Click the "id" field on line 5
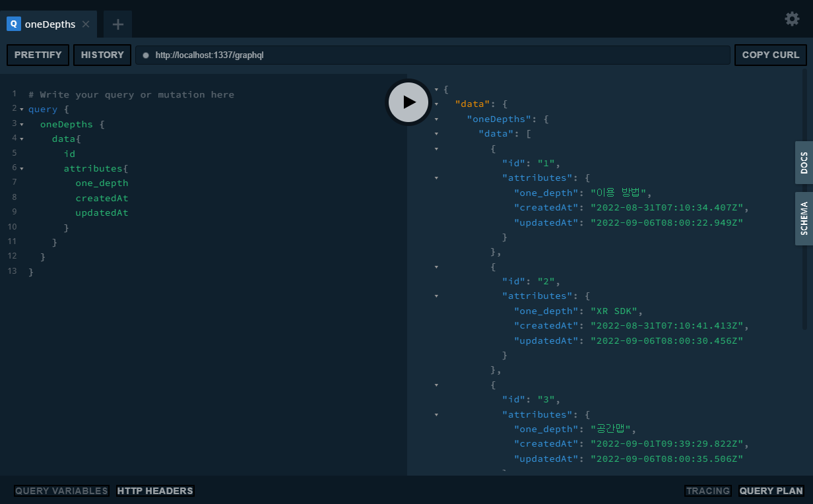The width and height of the screenshot is (813, 504). (69, 154)
